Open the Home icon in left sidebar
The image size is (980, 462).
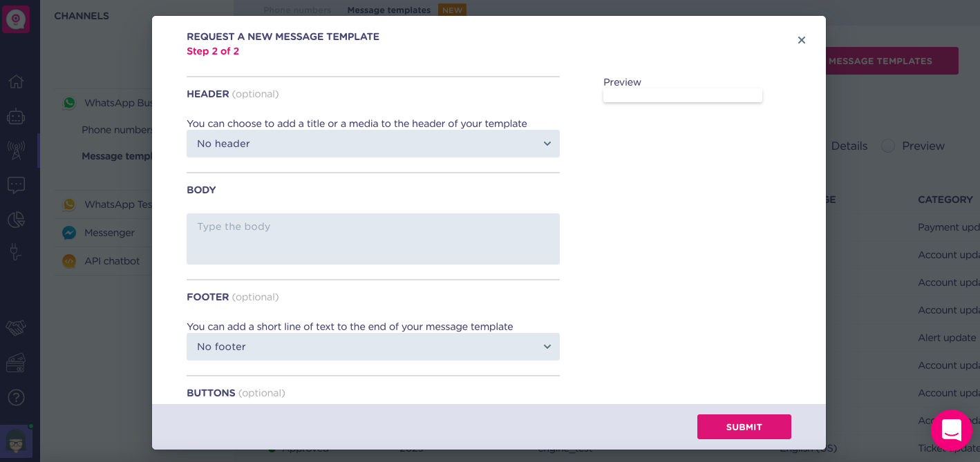pos(16,81)
